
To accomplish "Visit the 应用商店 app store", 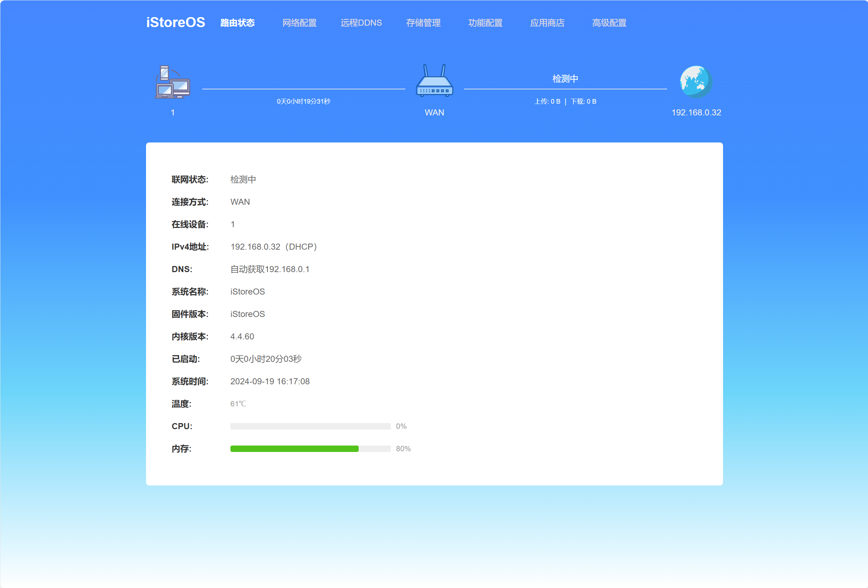I will [x=547, y=23].
